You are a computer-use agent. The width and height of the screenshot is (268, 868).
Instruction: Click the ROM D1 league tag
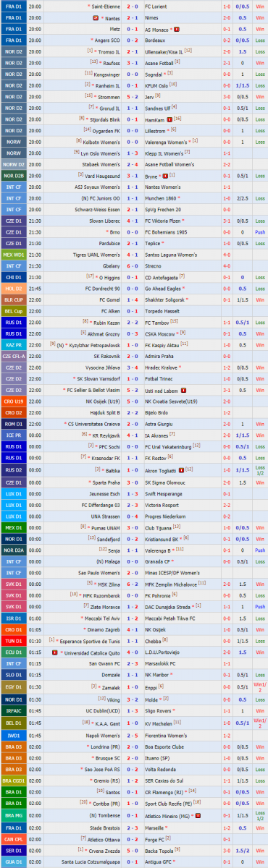click(14, 424)
